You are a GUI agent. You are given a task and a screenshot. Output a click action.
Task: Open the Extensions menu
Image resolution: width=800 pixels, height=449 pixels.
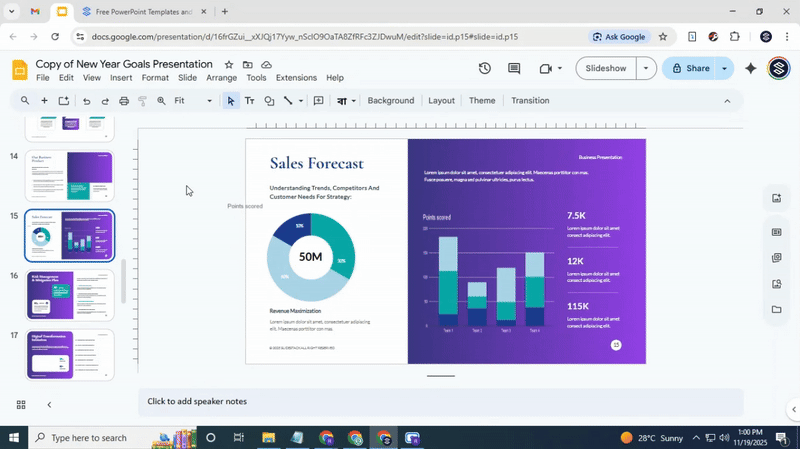[x=296, y=78]
